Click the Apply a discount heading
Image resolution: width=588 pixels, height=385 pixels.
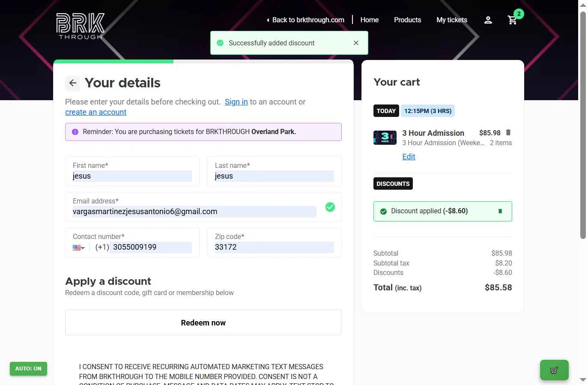(108, 281)
